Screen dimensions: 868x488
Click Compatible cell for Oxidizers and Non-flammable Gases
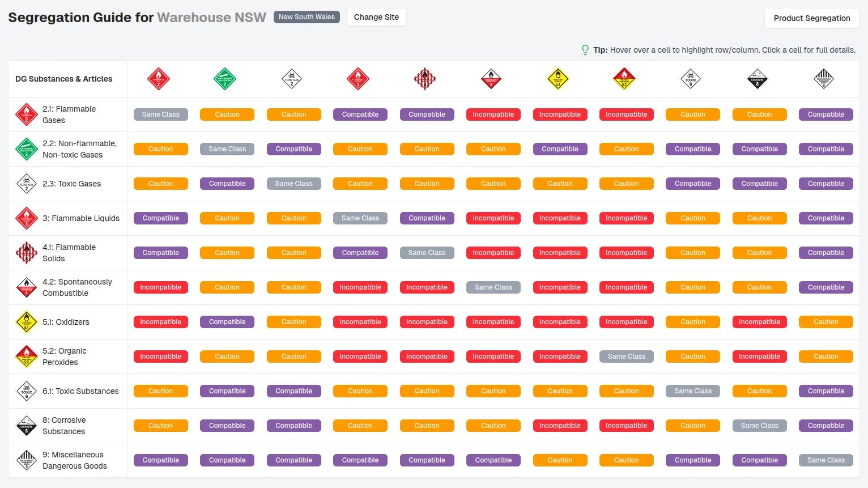(227, 322)
